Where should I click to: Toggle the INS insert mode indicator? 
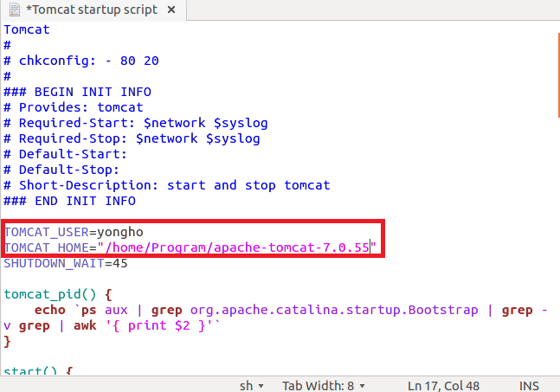[x=529, y=386]
